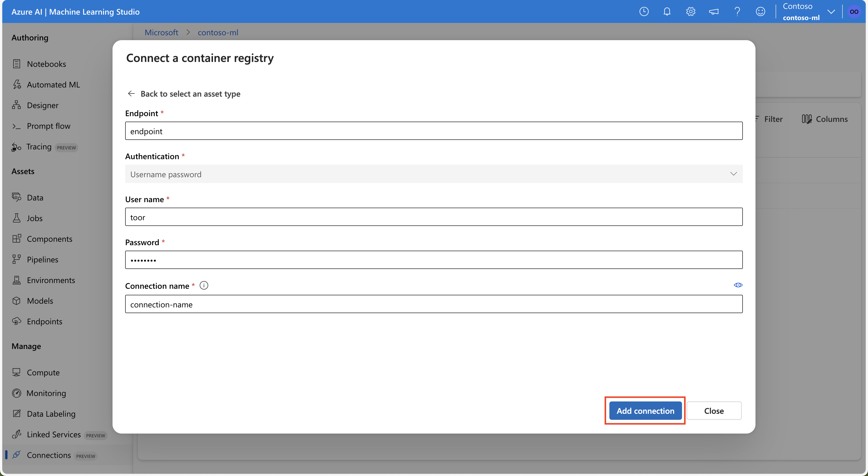Click the Compute icon under Manage
The image size is (868, 476).
pyautogui.click(x=16, y=372)
